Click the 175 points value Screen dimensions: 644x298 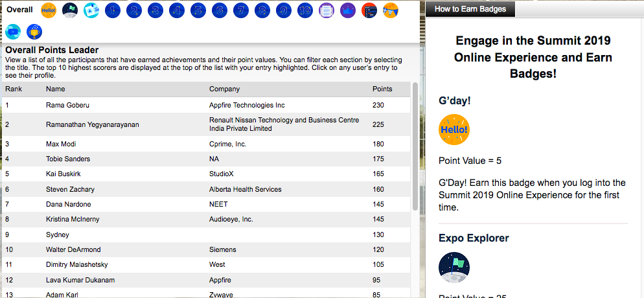coord(378,159)
